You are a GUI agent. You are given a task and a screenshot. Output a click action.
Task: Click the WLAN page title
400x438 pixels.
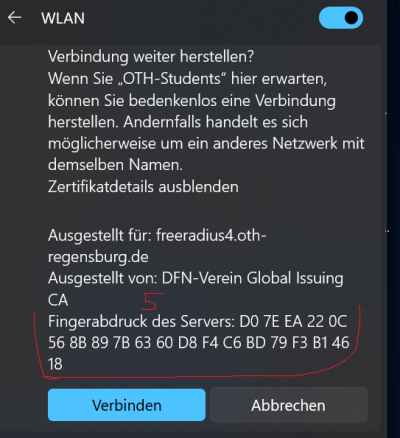(63, 18)
